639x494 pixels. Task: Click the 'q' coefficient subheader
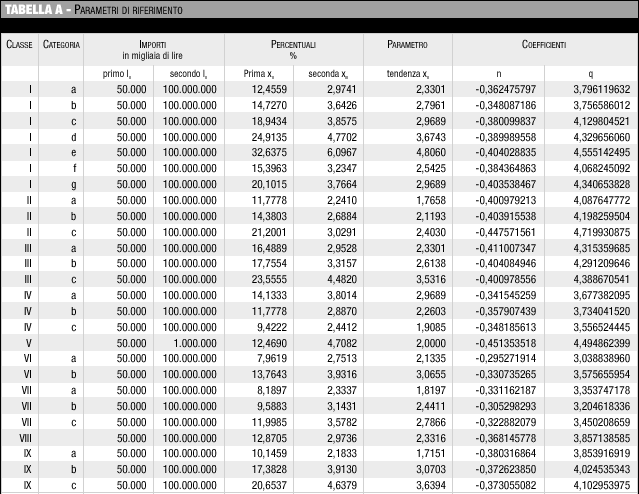coord(591,74)
